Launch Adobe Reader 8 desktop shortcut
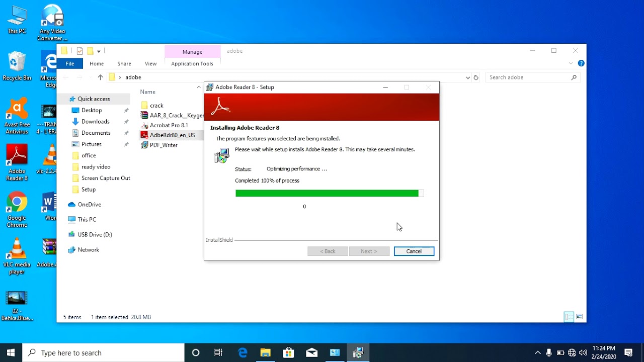Viewport: 644px width, 362px height. [17, 163]
